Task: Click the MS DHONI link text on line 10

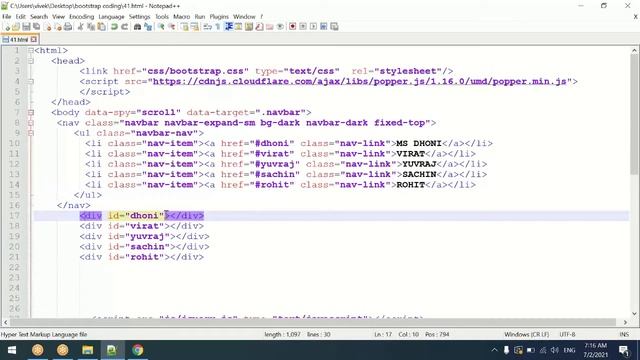Action: point(419,143)
